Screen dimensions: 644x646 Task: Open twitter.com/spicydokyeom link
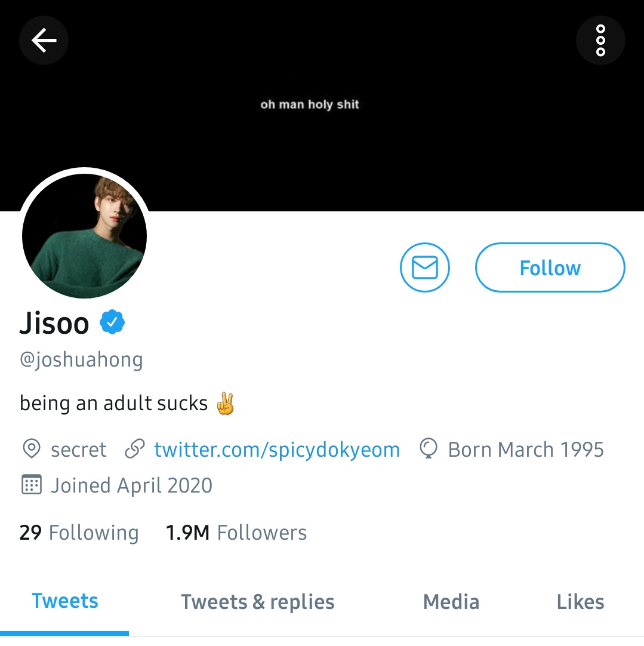[x=277, y=450]
